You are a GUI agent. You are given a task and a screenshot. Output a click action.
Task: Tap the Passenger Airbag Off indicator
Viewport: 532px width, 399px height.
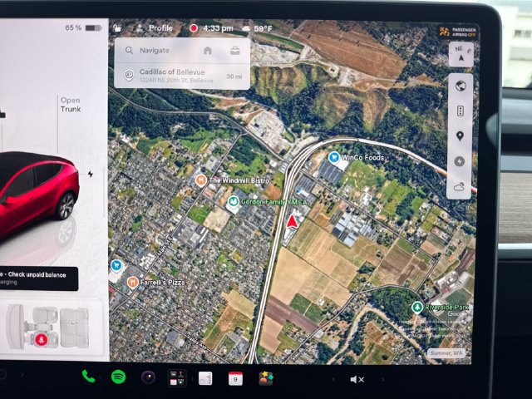(458, 32)
